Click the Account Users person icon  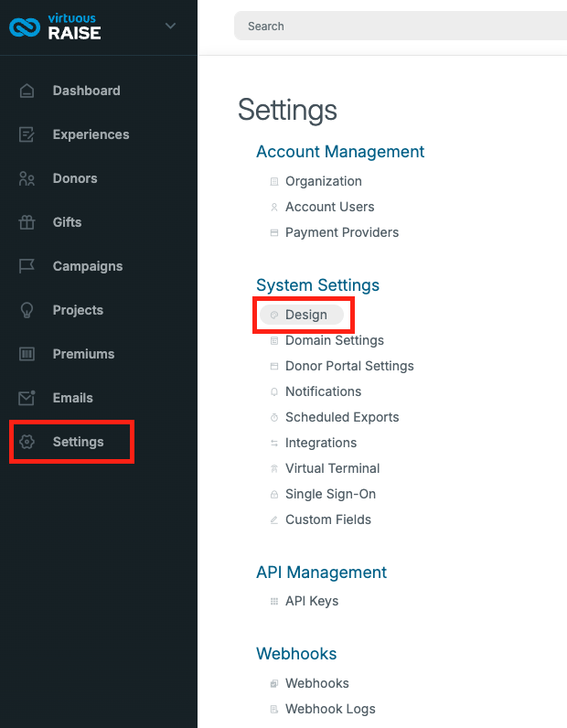(x=274, y=207)
